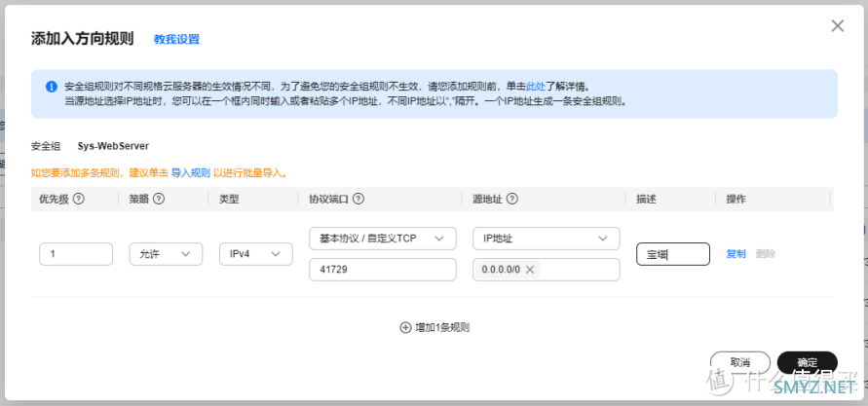Click the plus icon for 增加1条规则
The height and width of the screenshot is (406, 868).
(405, 327)
